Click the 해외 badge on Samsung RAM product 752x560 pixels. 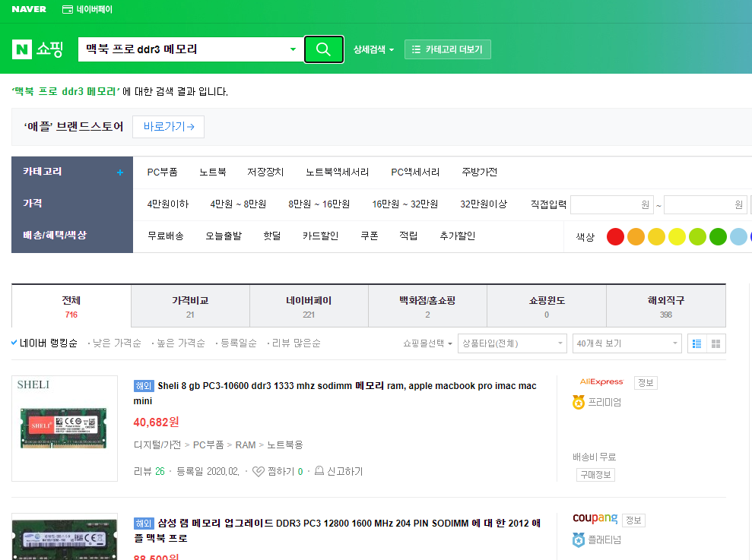144,524
